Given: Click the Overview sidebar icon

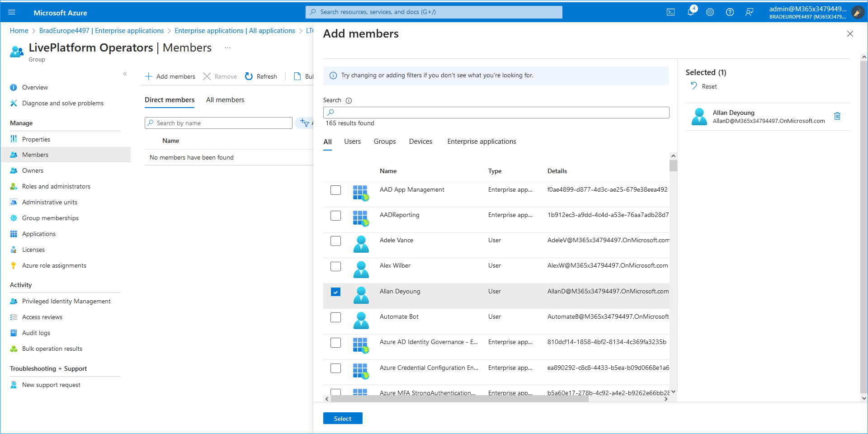Looking at the screenshot, I should [14, 87].
